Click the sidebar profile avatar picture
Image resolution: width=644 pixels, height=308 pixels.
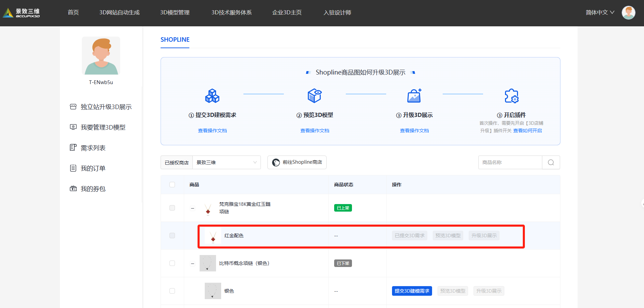[x=101, y=56]
